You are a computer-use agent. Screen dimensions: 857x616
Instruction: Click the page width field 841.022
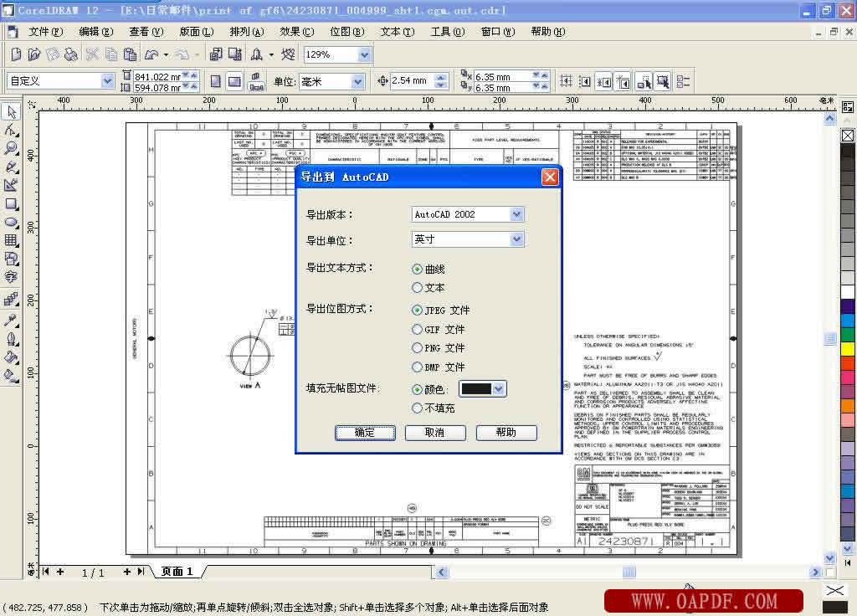tap(157, 76)
